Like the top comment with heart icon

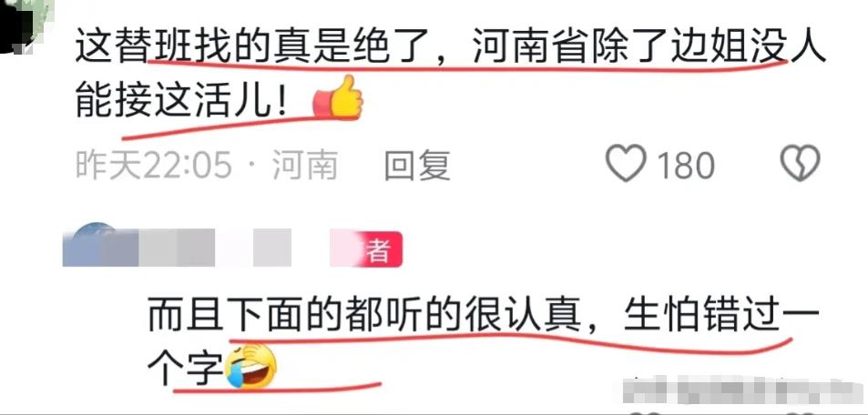[626, 163]
